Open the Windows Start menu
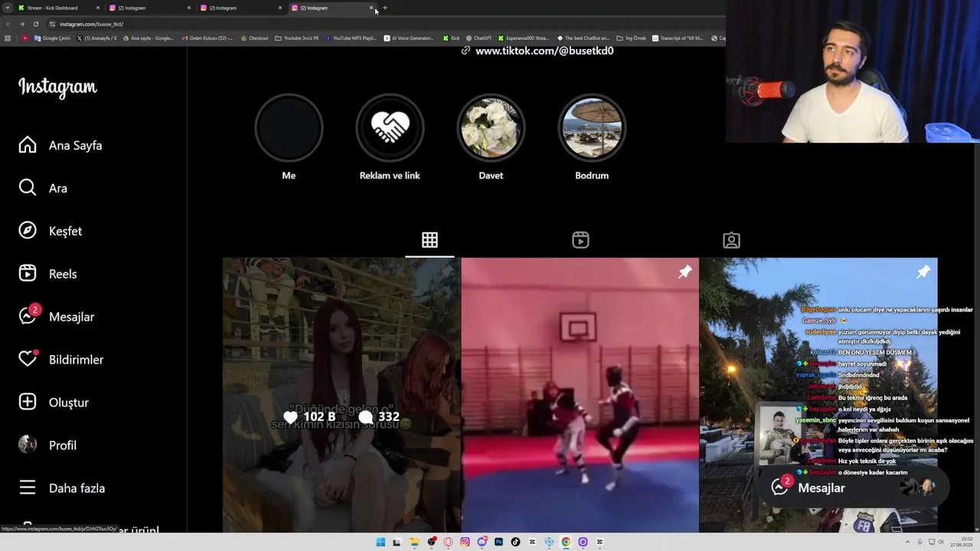The image size is (980, 551). point(381,542)
